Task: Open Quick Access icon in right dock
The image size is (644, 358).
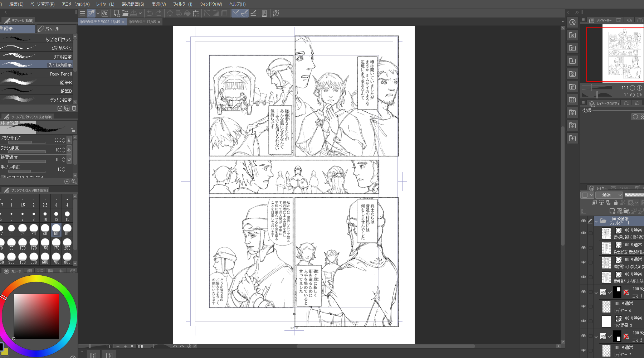Action: coord(572,22)
